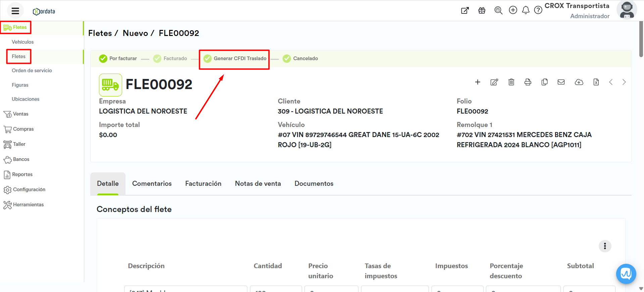Screen dimensions: 644x292
Task: Select the Cancelado status
Action: click(x=300, y=58)
